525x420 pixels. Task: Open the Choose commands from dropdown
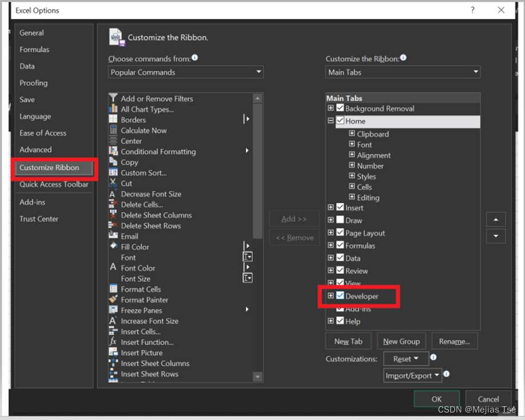[185, 72]
